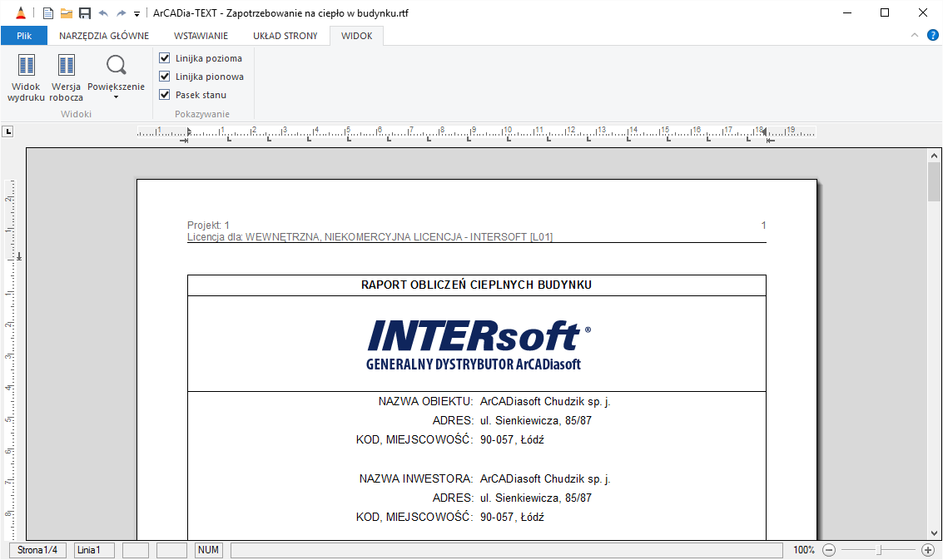943x560 pixels.
Task: Click NAZWA INWESTORA label text
Action: pyautogui.click(x=416, y=478)
